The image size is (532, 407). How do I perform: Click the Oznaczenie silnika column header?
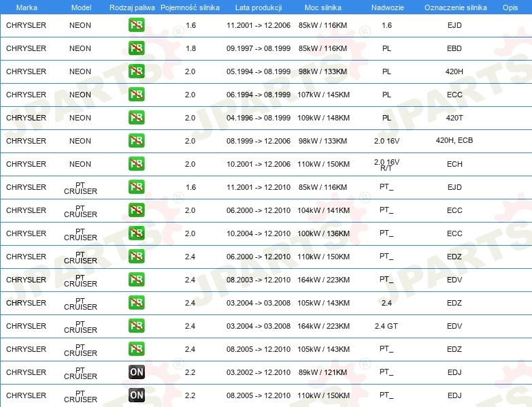[x=456, y=7]
